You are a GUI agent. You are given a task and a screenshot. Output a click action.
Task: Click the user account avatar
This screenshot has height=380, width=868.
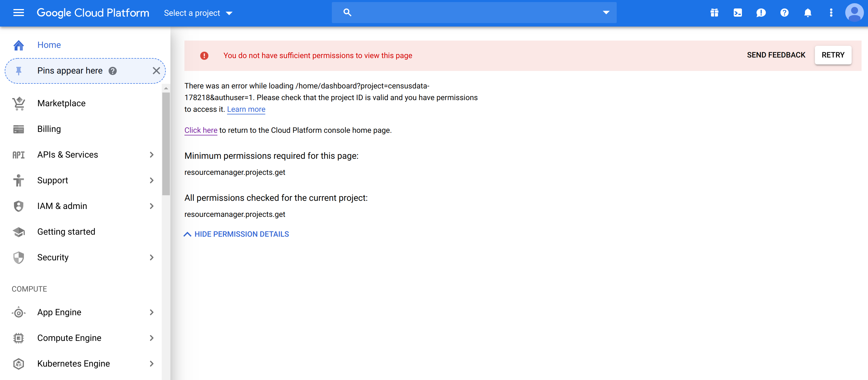[x=854, y=13]
